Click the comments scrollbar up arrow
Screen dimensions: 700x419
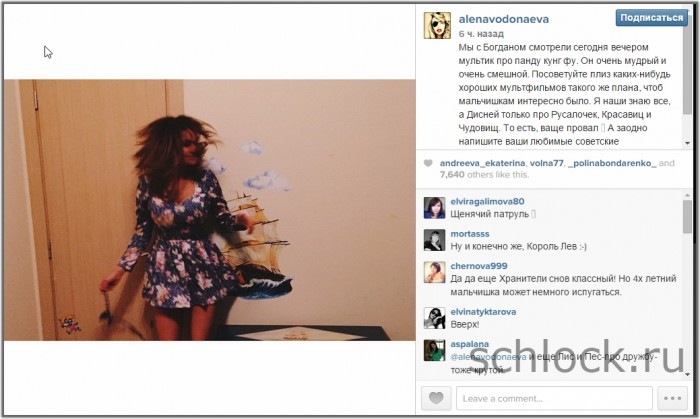pyautogui.click(x=687, y=195)
